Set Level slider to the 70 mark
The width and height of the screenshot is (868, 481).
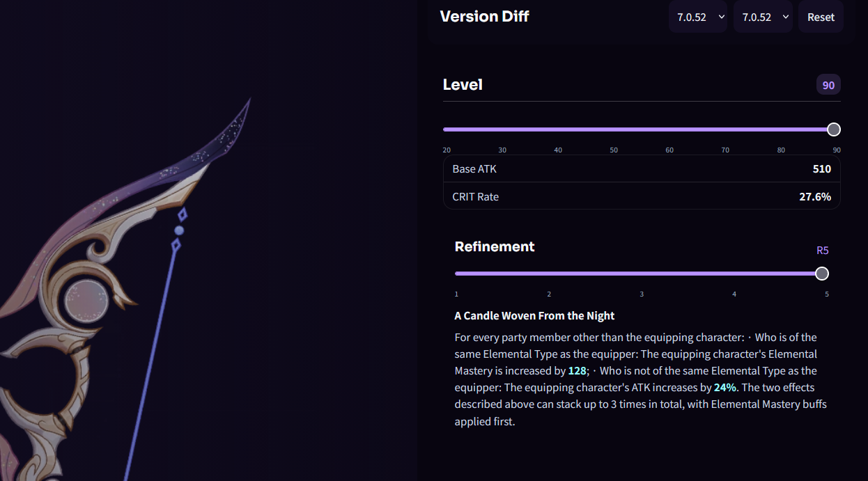725,129
